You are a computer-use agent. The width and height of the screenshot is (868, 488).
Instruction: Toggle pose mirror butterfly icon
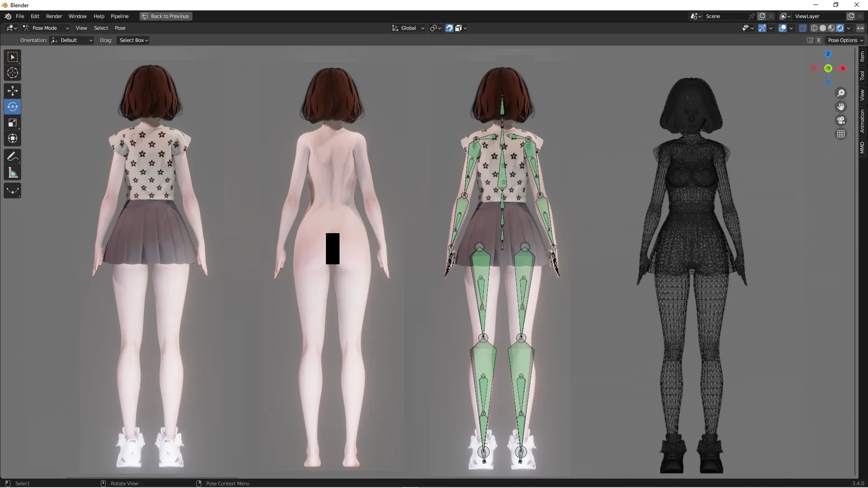(810, 40)
